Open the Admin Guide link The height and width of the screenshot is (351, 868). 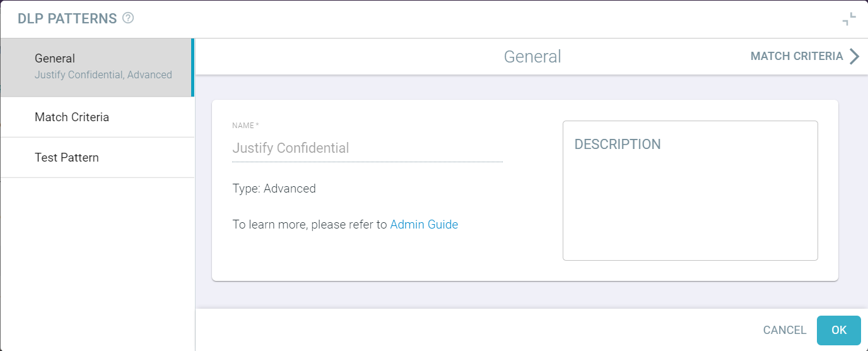coord(424,224)
